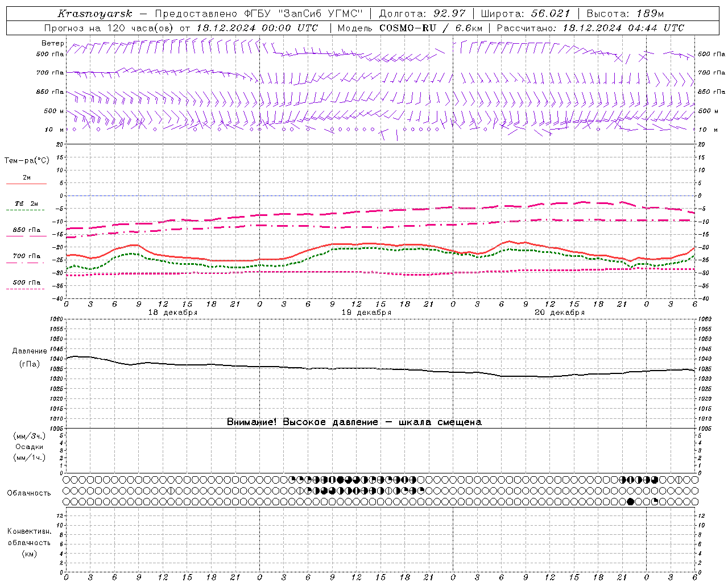This screenshot has width=728, height=582.
Task: Click the (мм/3ч.) precipitation unit
Action: (30, 436)
